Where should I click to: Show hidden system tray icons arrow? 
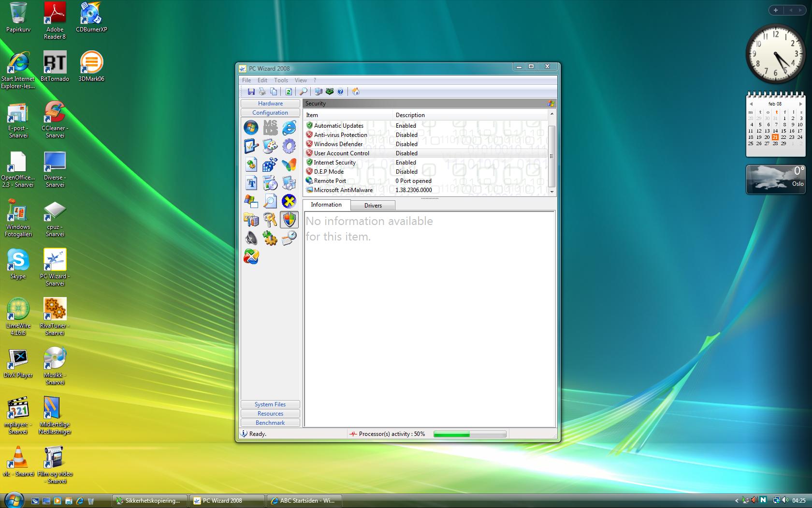pos(737,501)
